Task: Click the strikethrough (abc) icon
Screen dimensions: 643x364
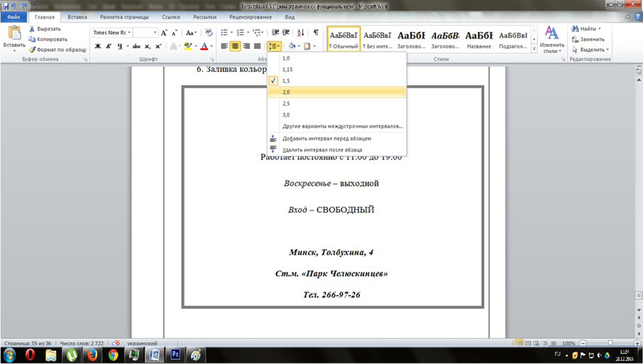Action: point(136,46)
